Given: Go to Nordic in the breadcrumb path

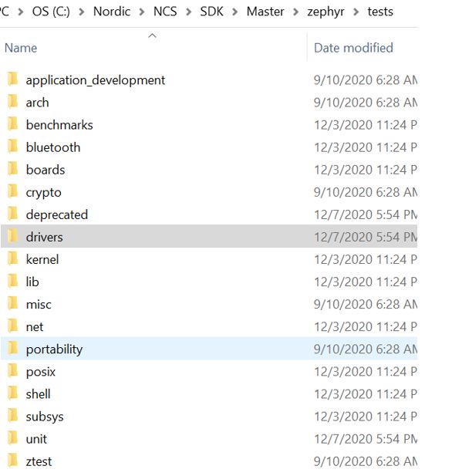Looking at the screenshot, I should [112, 12].
